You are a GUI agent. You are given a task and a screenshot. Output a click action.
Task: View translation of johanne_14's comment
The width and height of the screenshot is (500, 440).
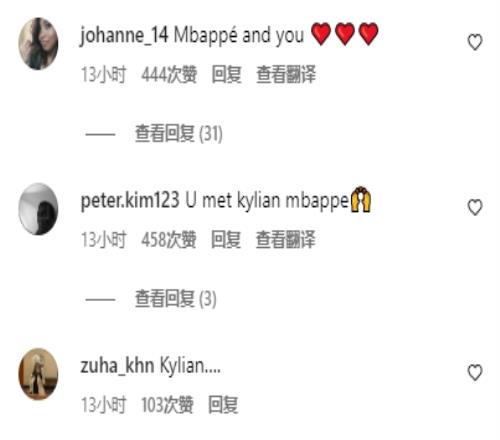(286, 74)
